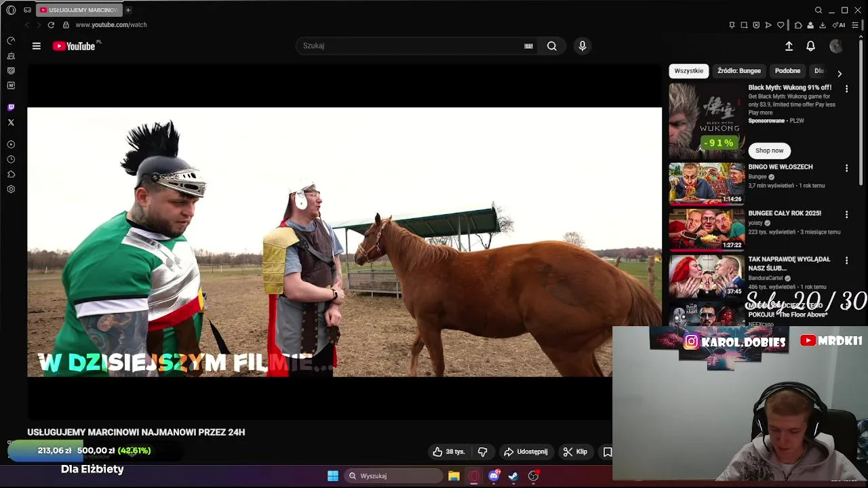The height and width of the screenshot is (488, 868).
Task: Open ad blocker shield icon
Action: pos(756,25)
